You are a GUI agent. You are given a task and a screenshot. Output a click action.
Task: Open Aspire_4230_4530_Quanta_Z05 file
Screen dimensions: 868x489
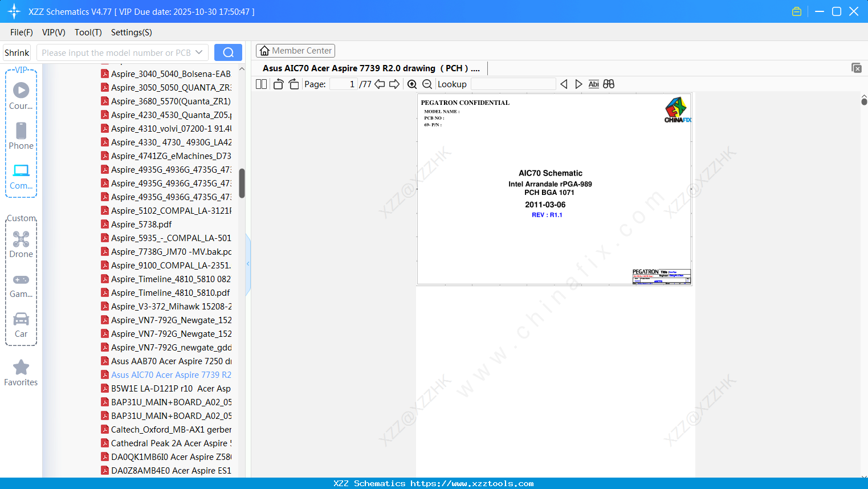click(x=166, y=115)
